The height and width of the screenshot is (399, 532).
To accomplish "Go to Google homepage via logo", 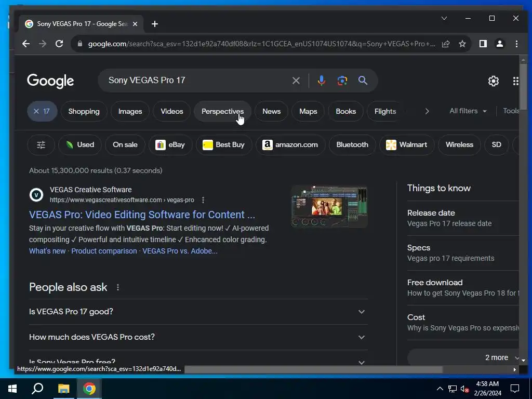I will (x=50, y=81).
